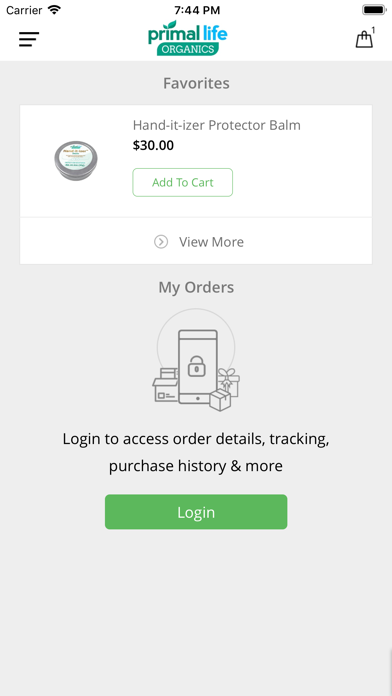Tap the gift box with bow illustration
This screenshot has width=392, height=696.
point(228,382)
